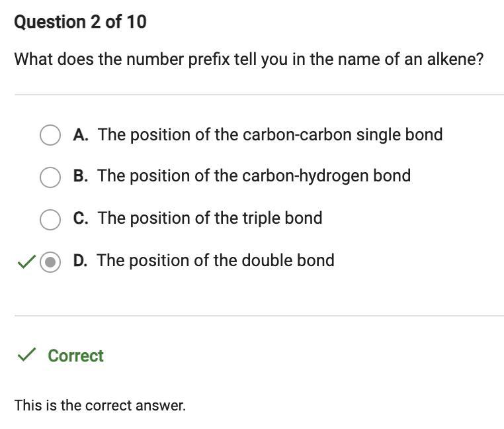The height and width of the screenshot is (429, 504).
Task: Click the divider line above "Correct"
Action: pos(259,316)
